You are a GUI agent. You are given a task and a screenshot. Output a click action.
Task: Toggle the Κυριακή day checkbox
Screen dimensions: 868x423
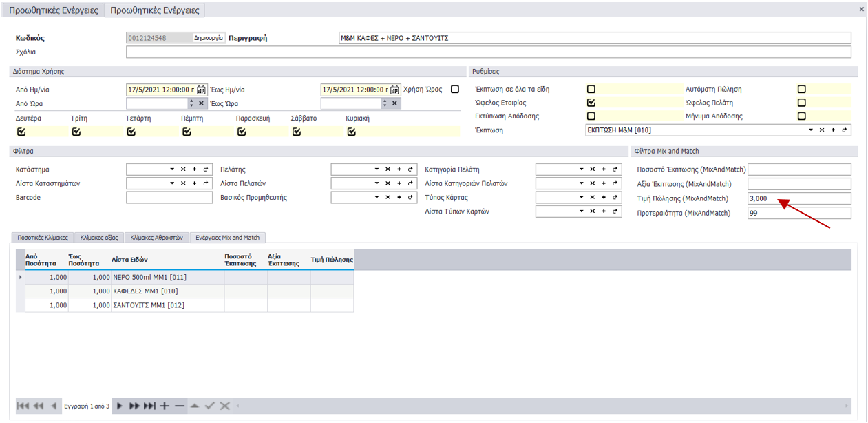[x=352, y=132]
